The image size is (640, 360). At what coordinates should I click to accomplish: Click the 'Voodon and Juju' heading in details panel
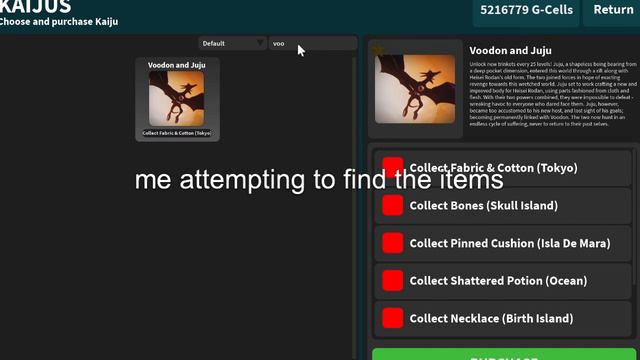point(510,51)
